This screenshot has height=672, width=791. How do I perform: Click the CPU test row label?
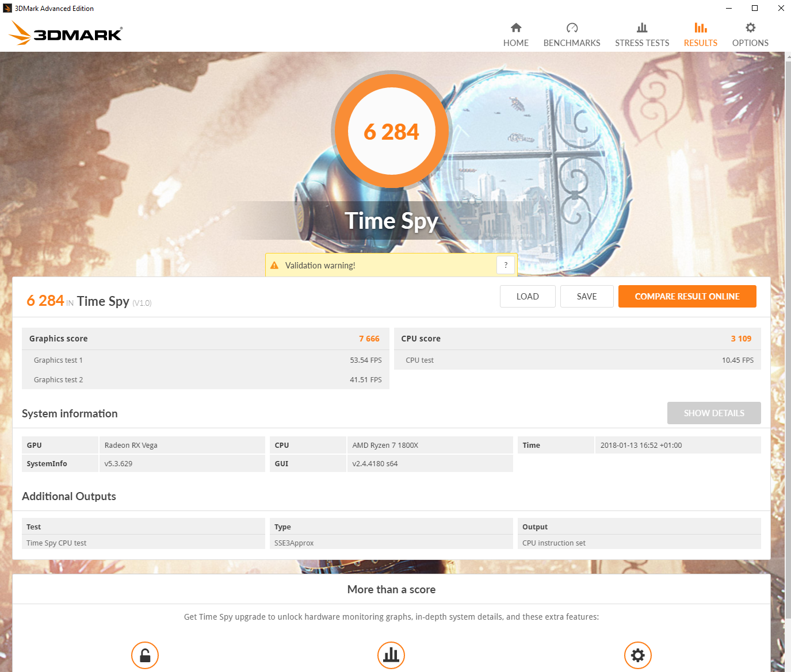point(420,360)
